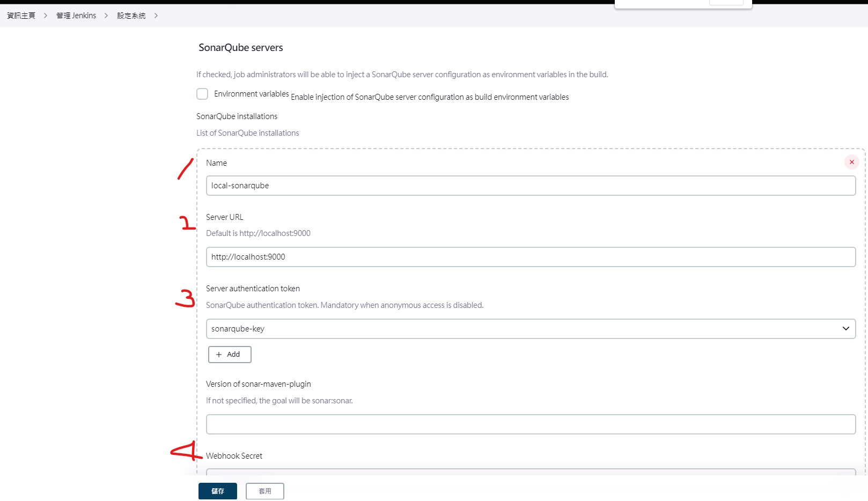Click the Server authentication token label
Screen dimensions: 868x501
tap(253, 289)
